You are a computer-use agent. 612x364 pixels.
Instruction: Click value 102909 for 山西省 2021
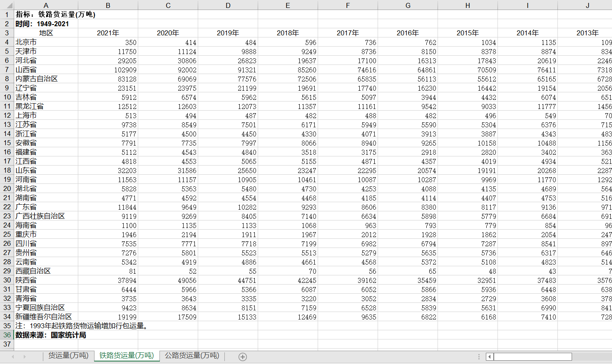[x=108, y=69]
